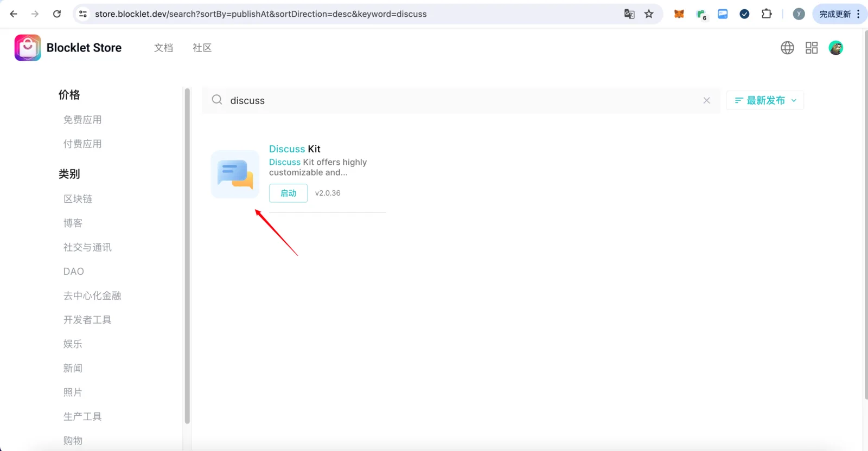The height and width of the screenshot is (451, 868).
Task: Select the 开发者工具 category
Action: click(87, 320)
